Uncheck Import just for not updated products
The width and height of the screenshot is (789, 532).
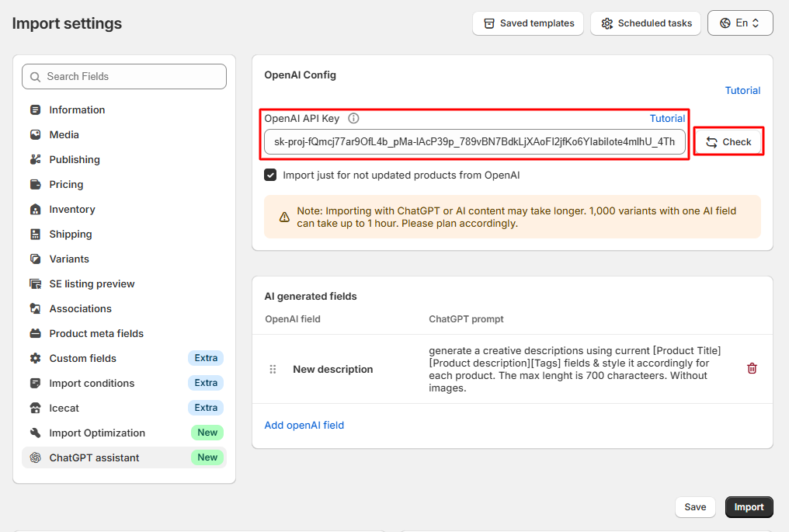(x=270, y=176)
